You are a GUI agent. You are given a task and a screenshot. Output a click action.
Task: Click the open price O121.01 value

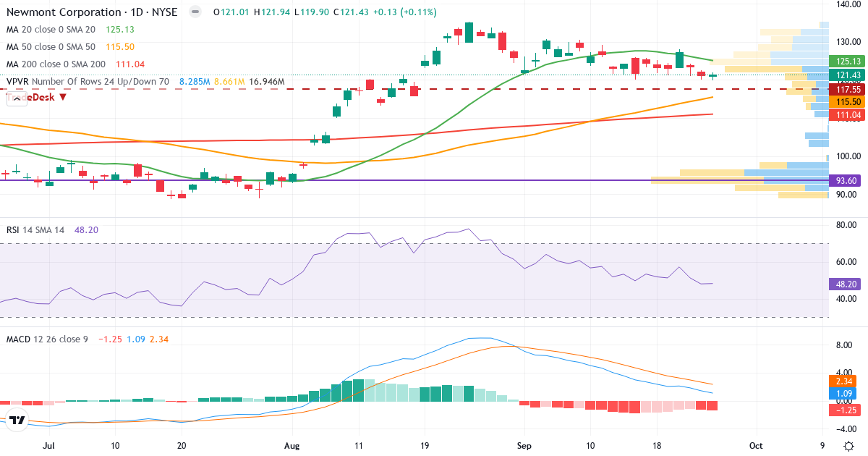pos(232,12)
